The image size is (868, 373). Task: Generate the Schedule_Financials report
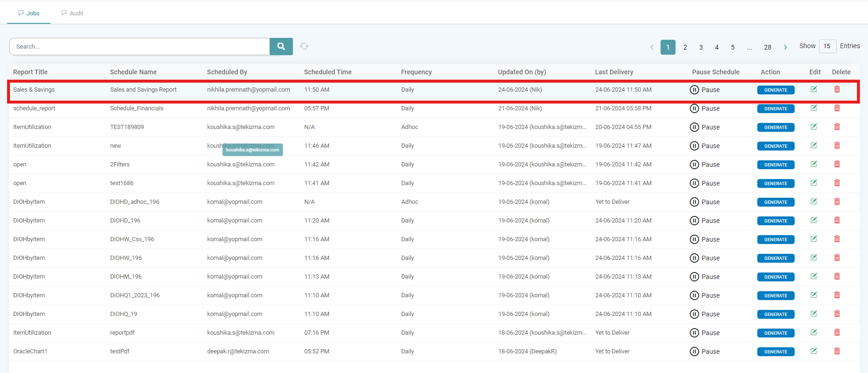point(776,108)
